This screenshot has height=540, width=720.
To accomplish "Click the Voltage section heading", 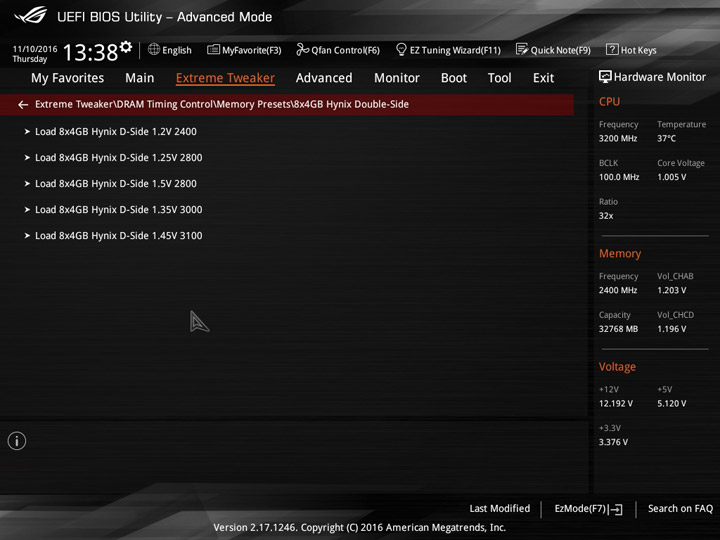I will coord(617,367).
